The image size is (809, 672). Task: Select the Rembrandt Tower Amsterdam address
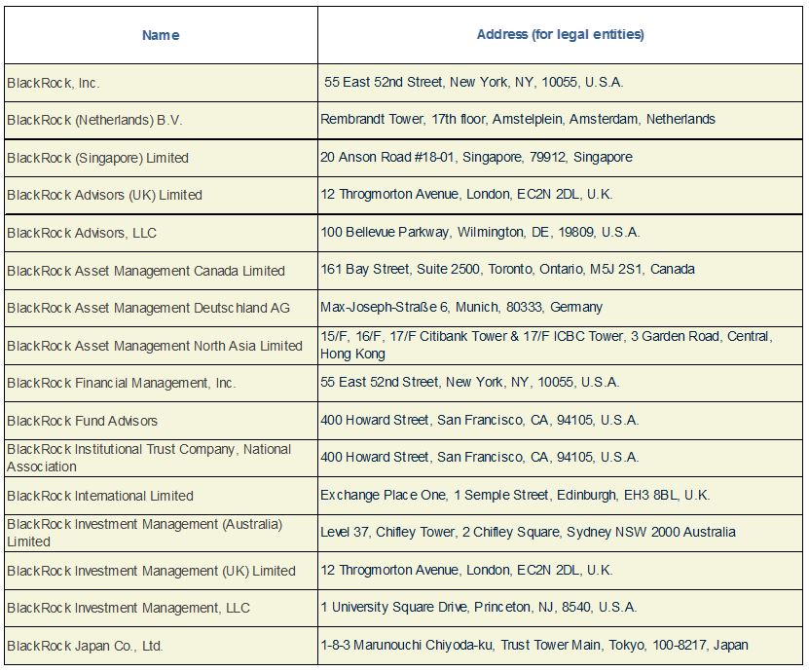518,119
